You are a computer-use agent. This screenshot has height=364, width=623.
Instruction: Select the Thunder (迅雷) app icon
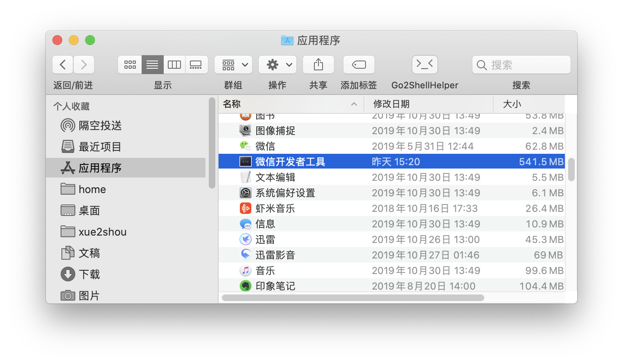245,239
